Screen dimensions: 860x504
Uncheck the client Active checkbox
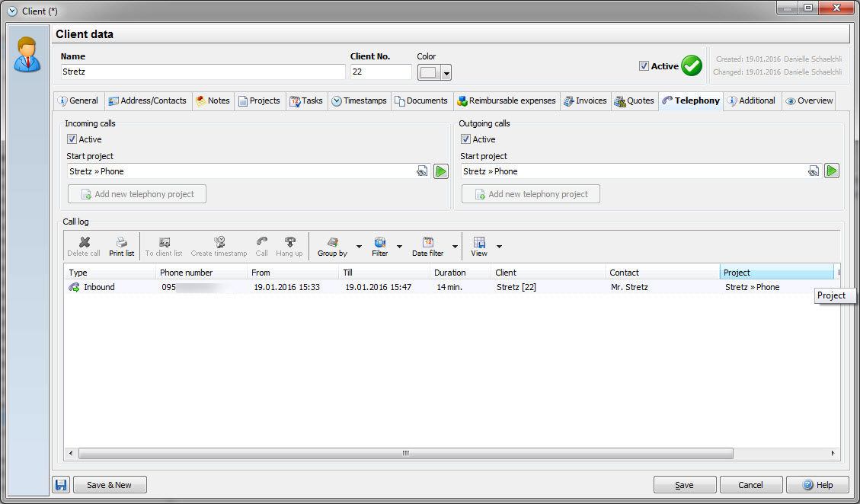[644, 66]
